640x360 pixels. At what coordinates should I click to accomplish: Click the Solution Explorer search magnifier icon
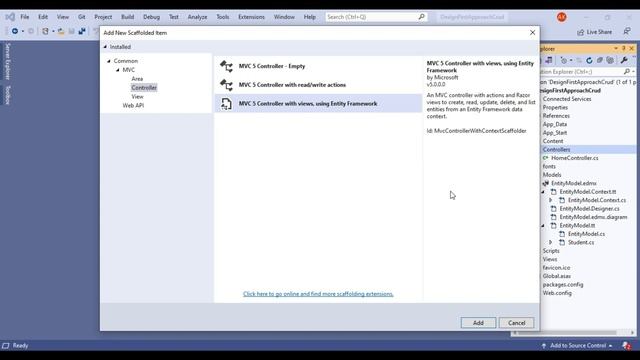pos(627,71)
